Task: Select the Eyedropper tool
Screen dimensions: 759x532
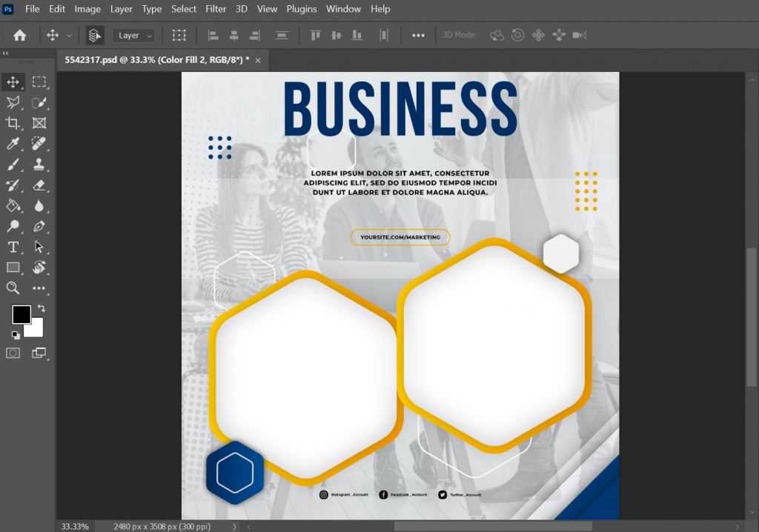Action: pyautogui.click(x=13, y=144)
